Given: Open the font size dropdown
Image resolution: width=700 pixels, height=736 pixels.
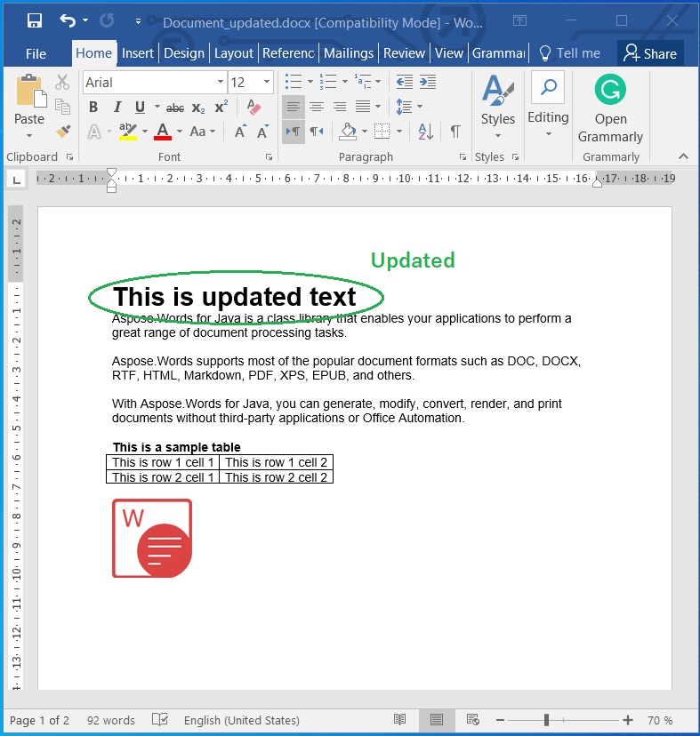Looking at the screenshot, I should tap(267, 83).
